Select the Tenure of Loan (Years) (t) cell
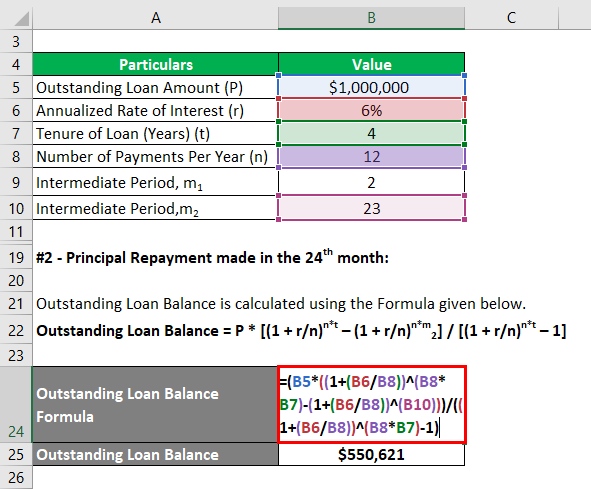The width and height of the screenshot is (591, 489). 156,133
